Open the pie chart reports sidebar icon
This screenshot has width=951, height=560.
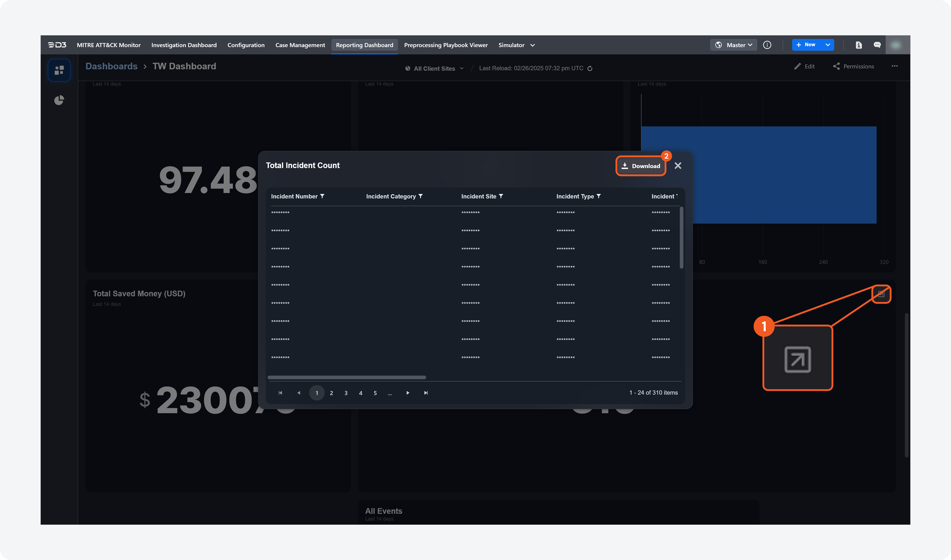[x=59, y=100]
